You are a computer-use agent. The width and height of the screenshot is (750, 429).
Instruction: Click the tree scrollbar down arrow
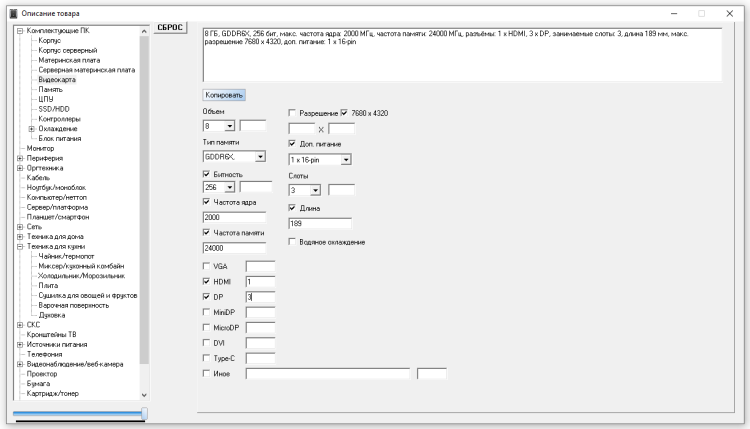(145, 394)
